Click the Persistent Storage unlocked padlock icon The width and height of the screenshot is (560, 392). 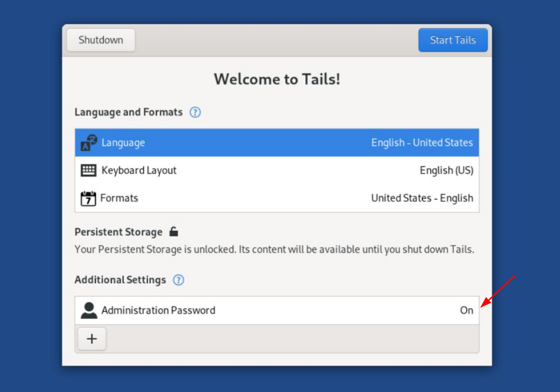tap(174, 231)
